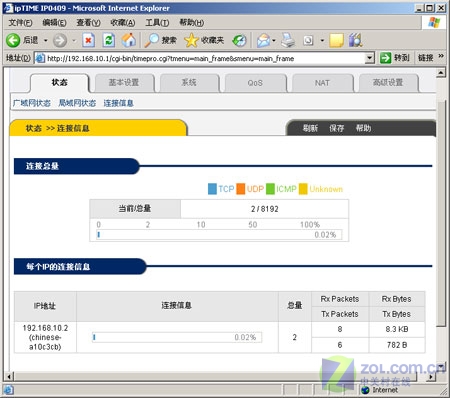The height and width of the screenshot is (398, 450).
Task: Select the 状态 tab
Action: pos(60,83)
